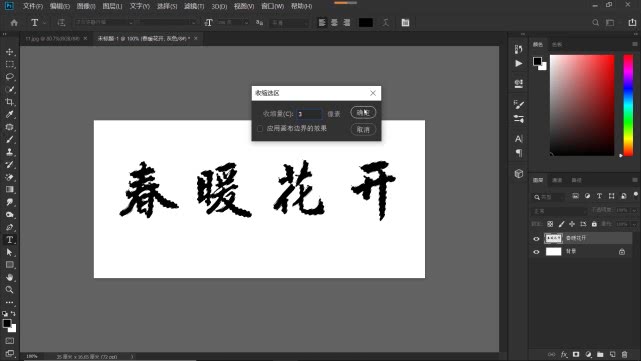
Task: Toggle lock all padlock icon
Action: tap(594, 224)
